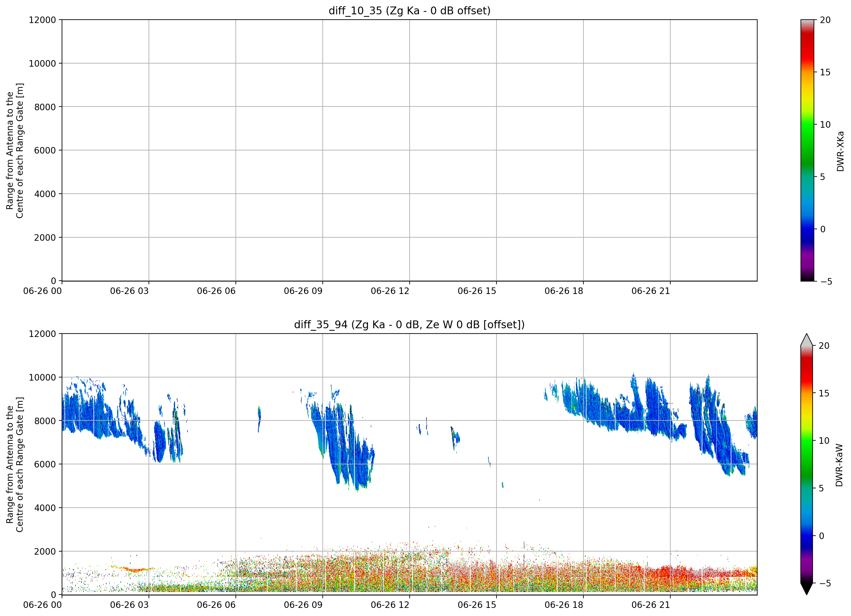Click the 20 tick on DWR-XKa colorbar
This screenshot has height=616, width=851.
(825, 20)
